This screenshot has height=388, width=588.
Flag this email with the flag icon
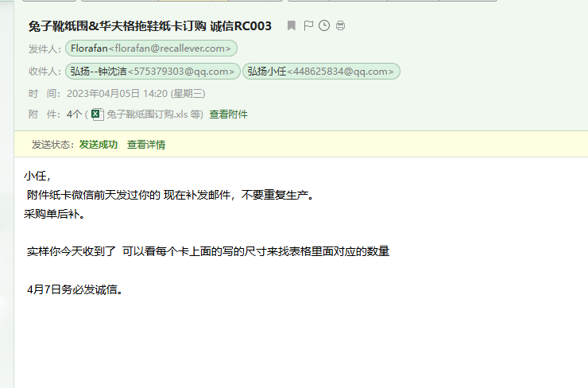pos(308,26)
